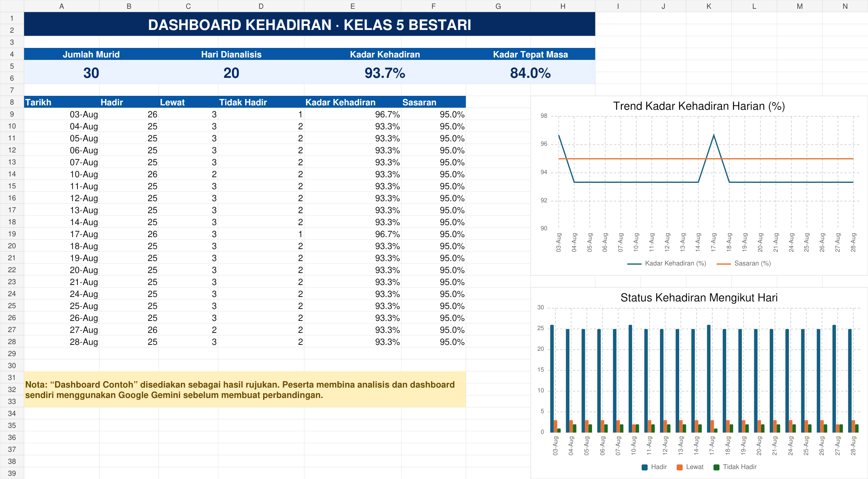Select 96.7% cell in 03-Aug row
The width and height of the screenshot is (868, 479).
pyautogui.click(x=353, y=114)
